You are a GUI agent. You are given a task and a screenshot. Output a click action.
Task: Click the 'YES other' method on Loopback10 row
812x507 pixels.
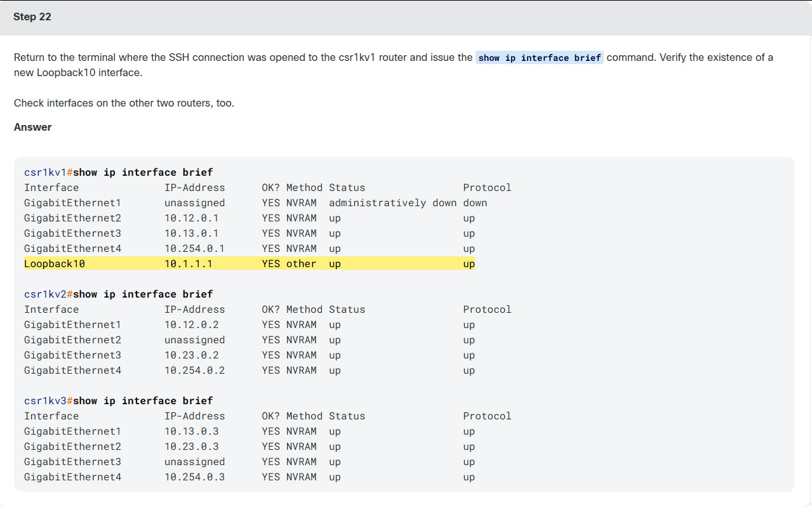click(x=289, y=264)
